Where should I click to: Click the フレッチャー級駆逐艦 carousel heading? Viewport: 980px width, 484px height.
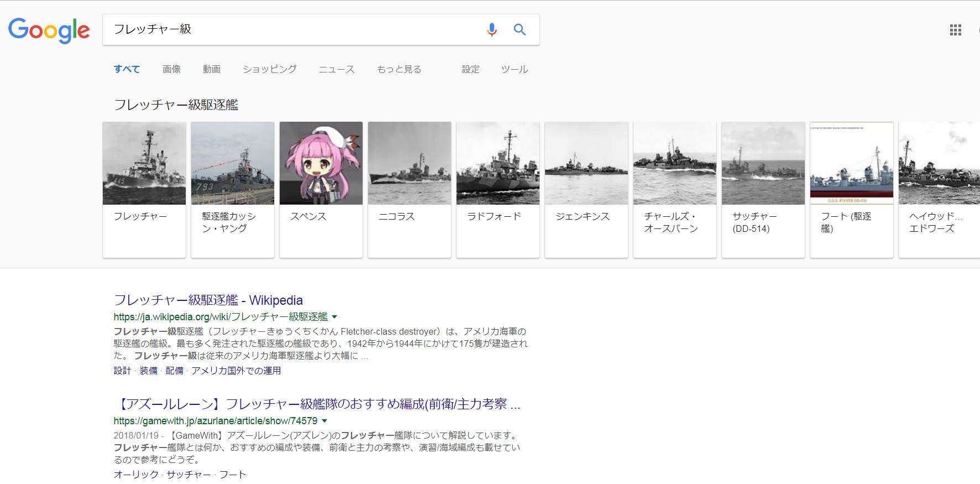(176, 105)
